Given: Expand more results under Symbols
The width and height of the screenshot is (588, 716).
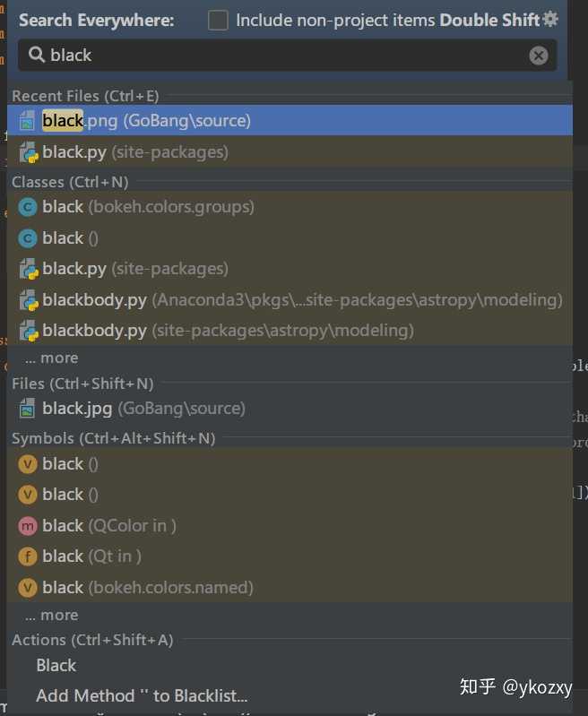Looking at the screenshot, I should [x=52, y=616].
